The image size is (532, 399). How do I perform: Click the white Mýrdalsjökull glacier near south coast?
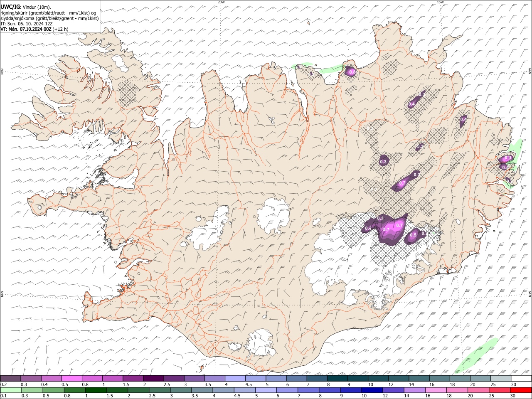click(261, 344)
